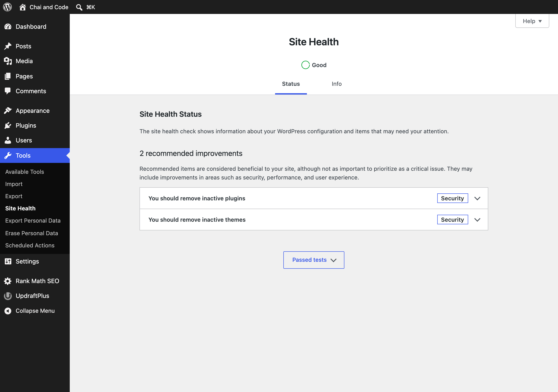This screenshot has height=392, width=558.
Task: Click 'You should remove inactive plugins' title
Action: pos(197,198)
